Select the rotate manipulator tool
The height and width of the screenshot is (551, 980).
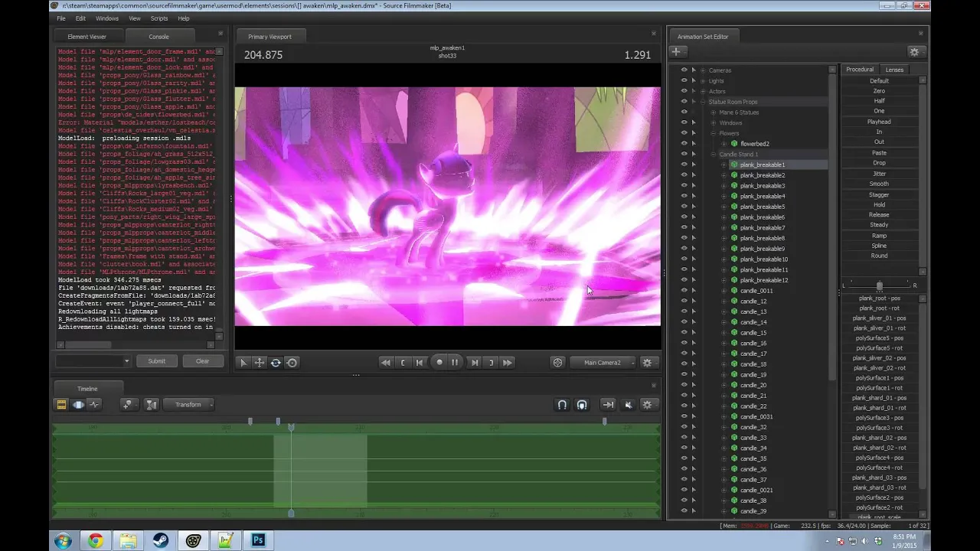tap(276, 363)
